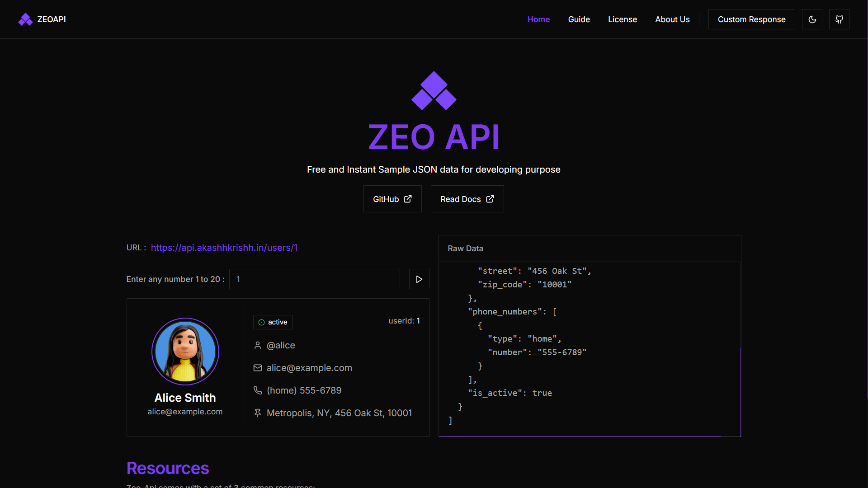The image size is (868, 488).
Task: Open the GitHub external link button
Action: pos(392,199)
